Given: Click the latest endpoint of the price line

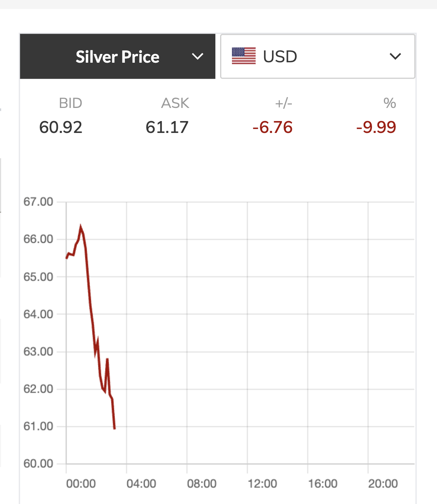Looking at the screenshot, I should coord(115,428).
